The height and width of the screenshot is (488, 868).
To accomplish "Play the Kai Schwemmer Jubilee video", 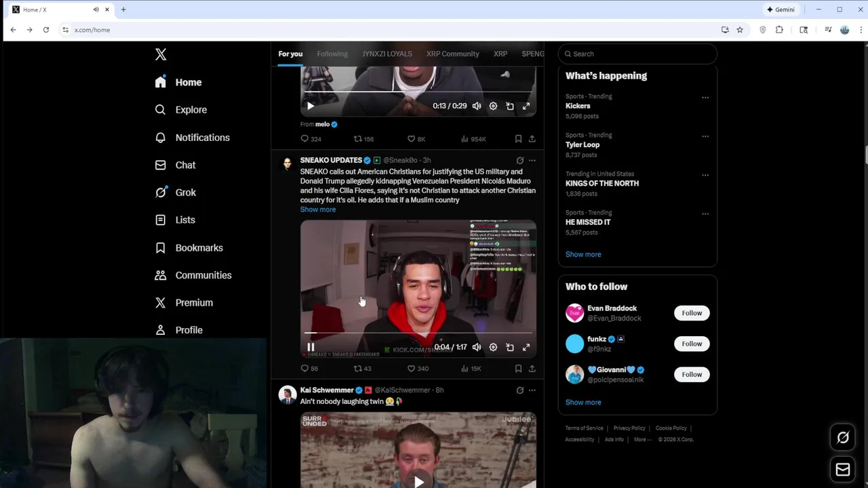I will pyautogui.click(x=418, y=482).
